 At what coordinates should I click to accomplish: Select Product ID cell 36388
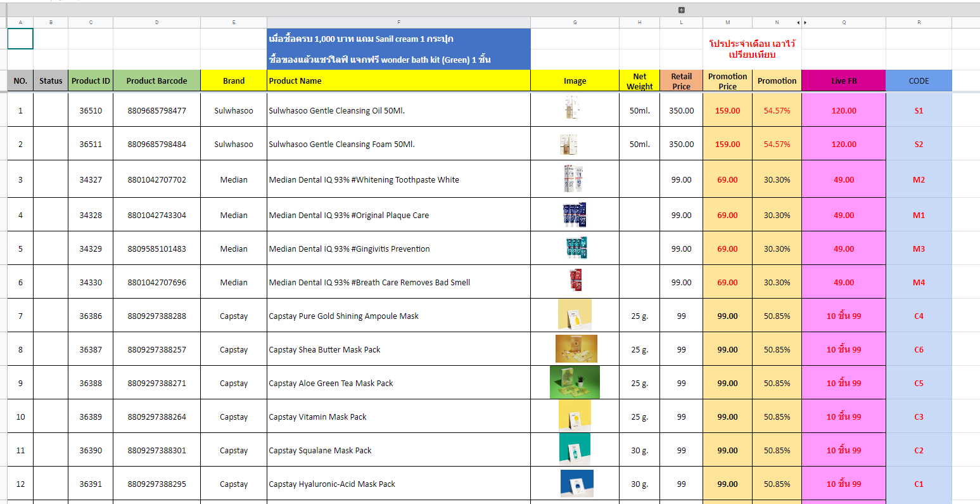(x=91, y=383)
